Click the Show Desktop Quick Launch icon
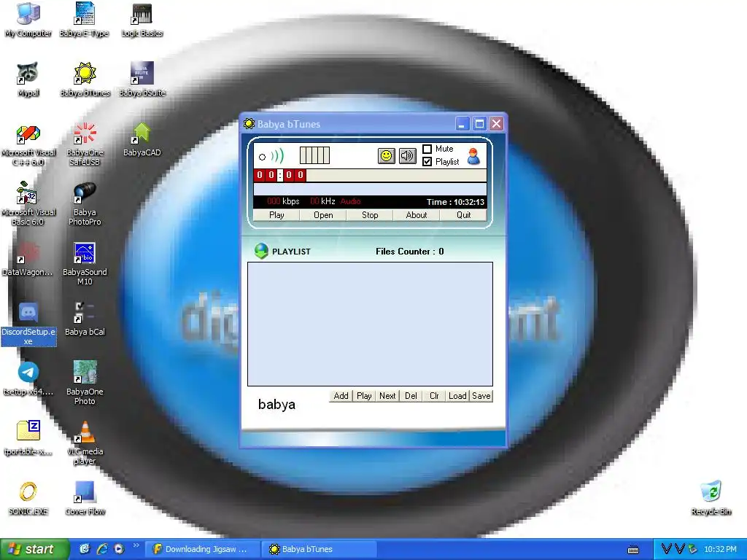 (85, 549)
